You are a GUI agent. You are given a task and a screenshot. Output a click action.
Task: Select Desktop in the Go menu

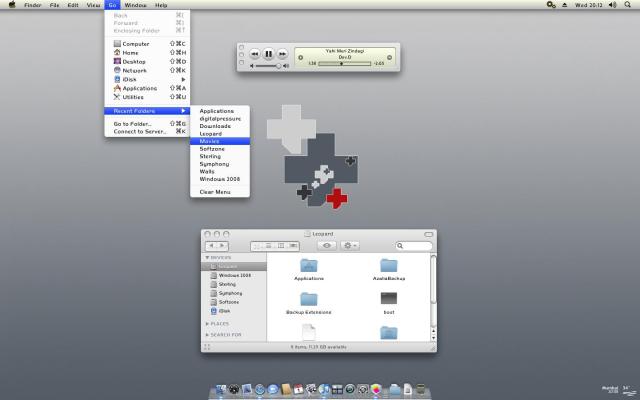[x=147, y=62]
